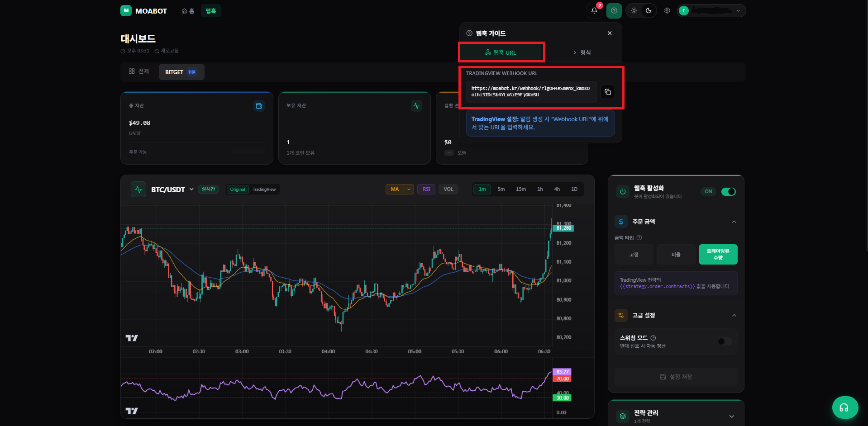Click wallet icon on 총 자산 card
The height and width of the screenshot is (426, 868).
pos(259,106)
